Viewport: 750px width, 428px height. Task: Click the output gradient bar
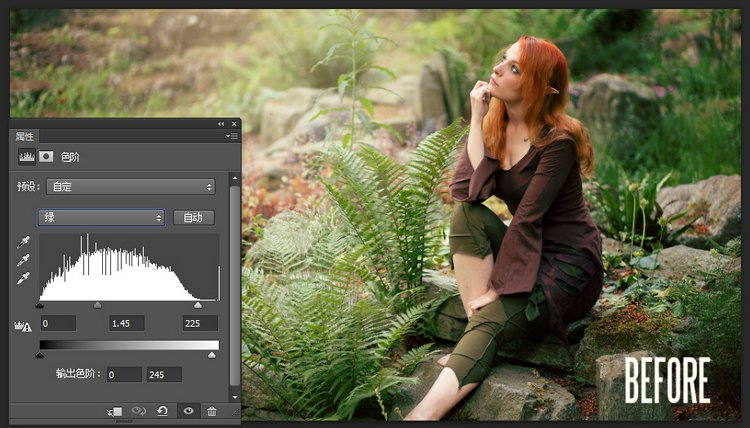[129, 345]
